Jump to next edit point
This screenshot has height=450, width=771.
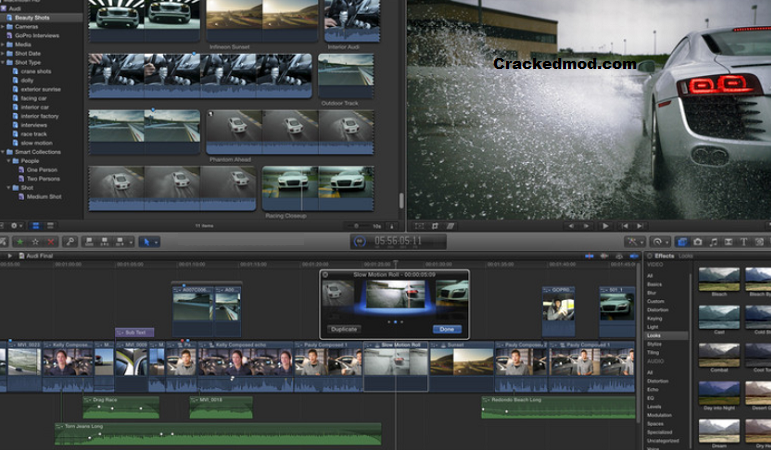pyautogui.click(x=640, y=226)
